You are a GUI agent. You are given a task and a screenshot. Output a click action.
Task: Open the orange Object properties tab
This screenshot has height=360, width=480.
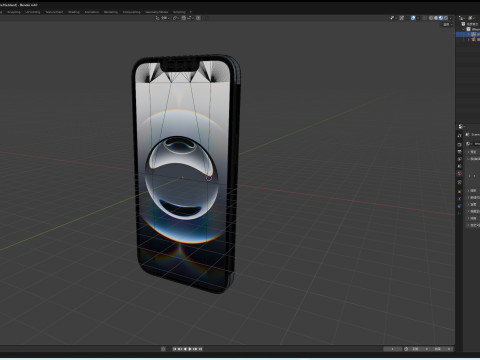click(x=459, y=191)
